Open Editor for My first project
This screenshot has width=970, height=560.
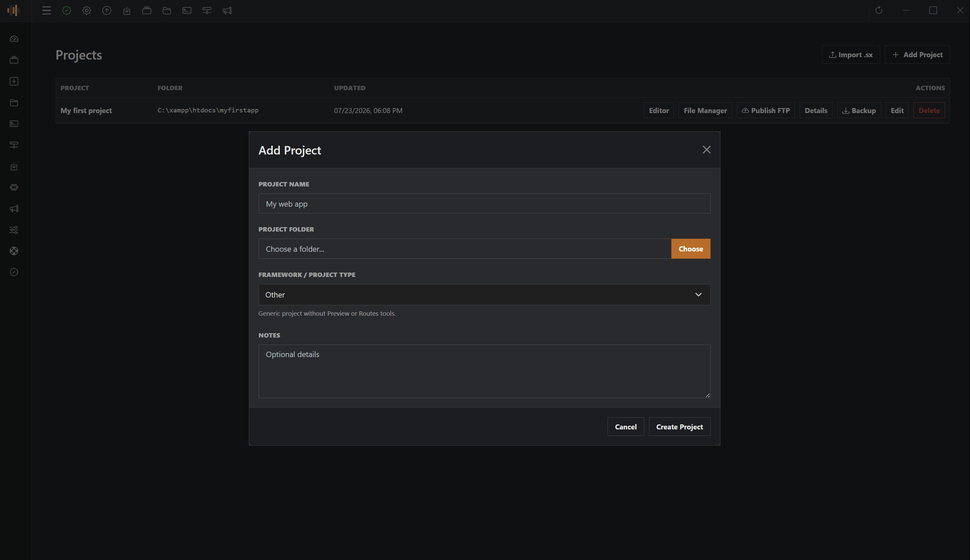coord(658,110)
